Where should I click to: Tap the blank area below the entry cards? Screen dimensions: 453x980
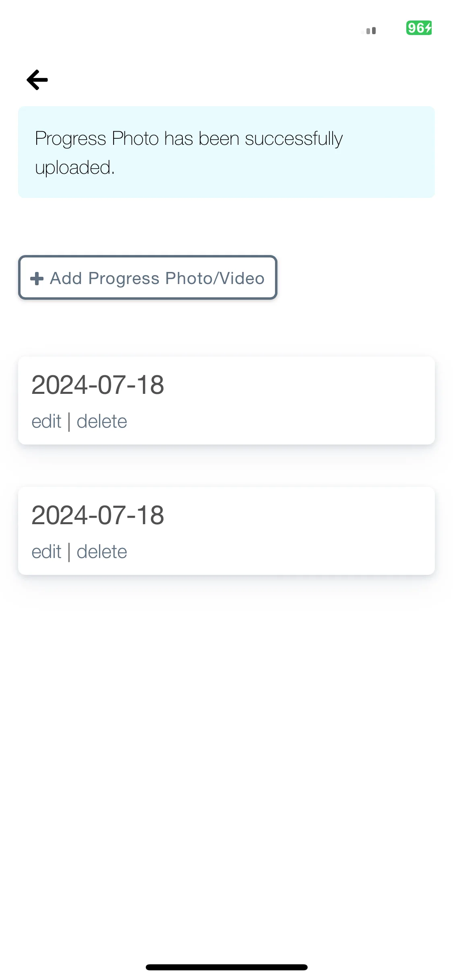tap(226, 764)
